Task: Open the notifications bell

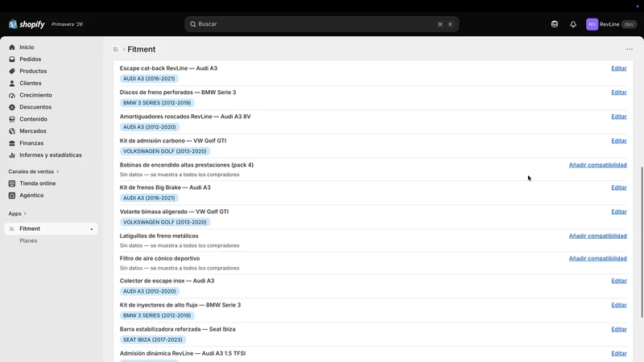Action: point(573,24)
